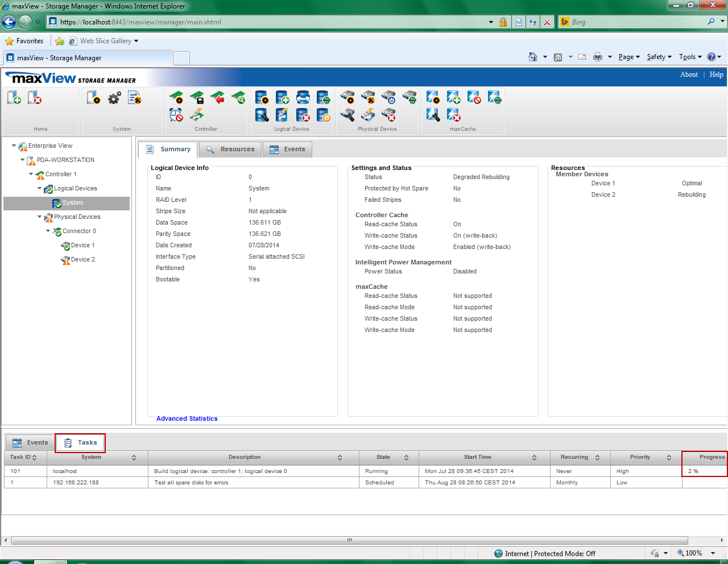Open the Advanced Statistics link

[187, 418]
